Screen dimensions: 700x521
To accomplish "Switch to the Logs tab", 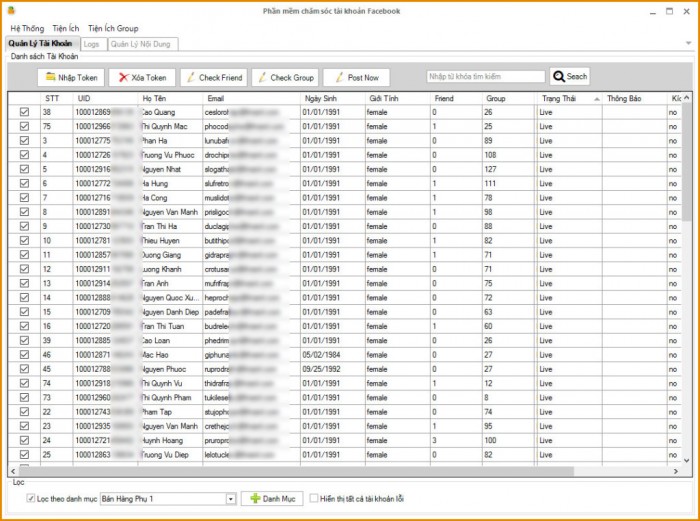I will pos(93,44).
